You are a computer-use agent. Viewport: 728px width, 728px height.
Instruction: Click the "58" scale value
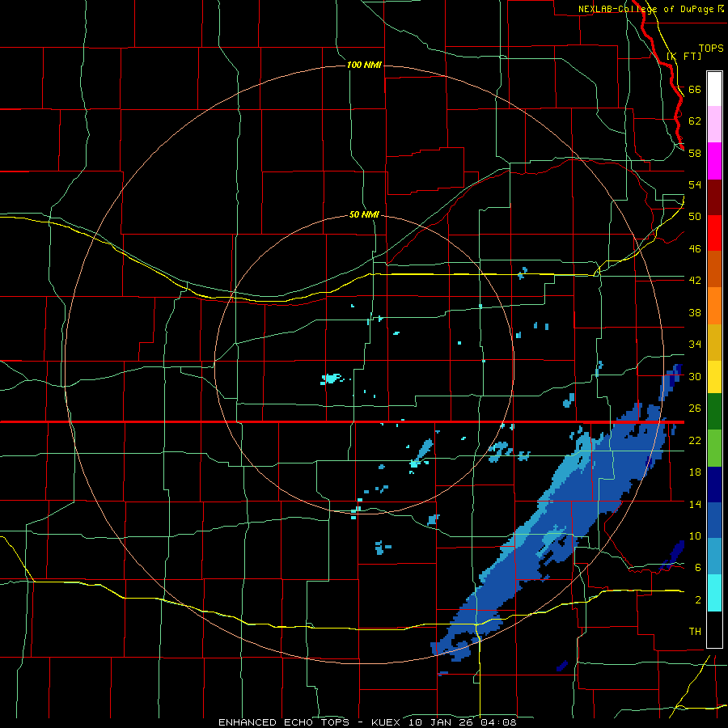click(x=695, y=153)
